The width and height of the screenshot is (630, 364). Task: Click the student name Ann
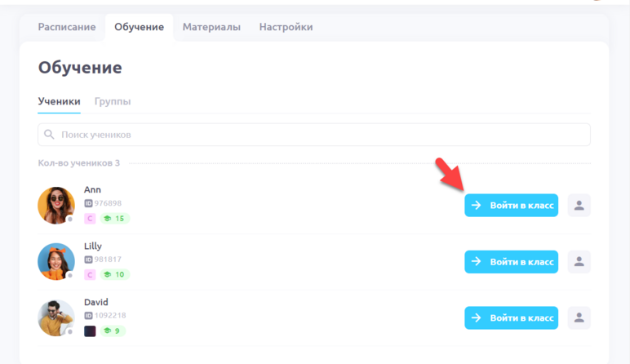point(92,189)
